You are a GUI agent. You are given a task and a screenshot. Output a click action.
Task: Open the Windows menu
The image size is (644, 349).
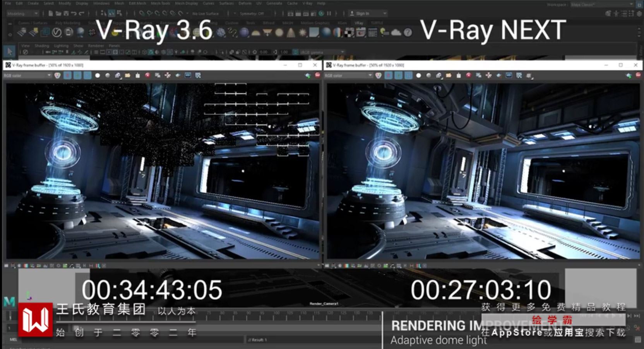pos(101,3)
